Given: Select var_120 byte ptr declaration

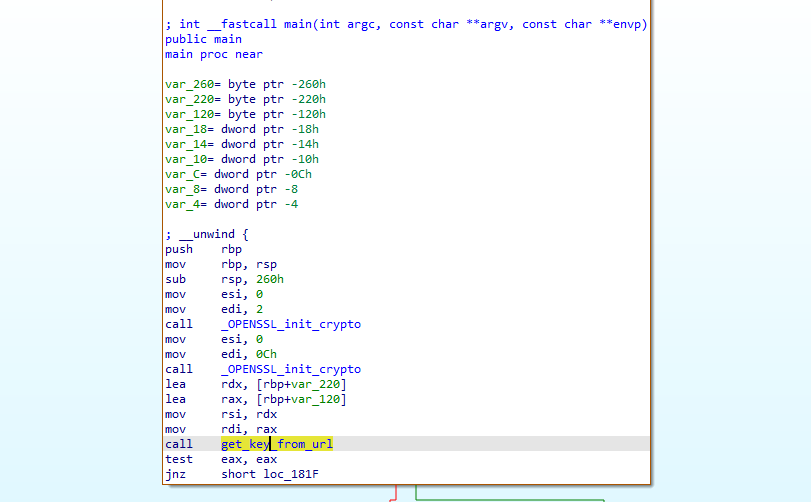Looking at the screenshot, I should (x=245, y=114).
